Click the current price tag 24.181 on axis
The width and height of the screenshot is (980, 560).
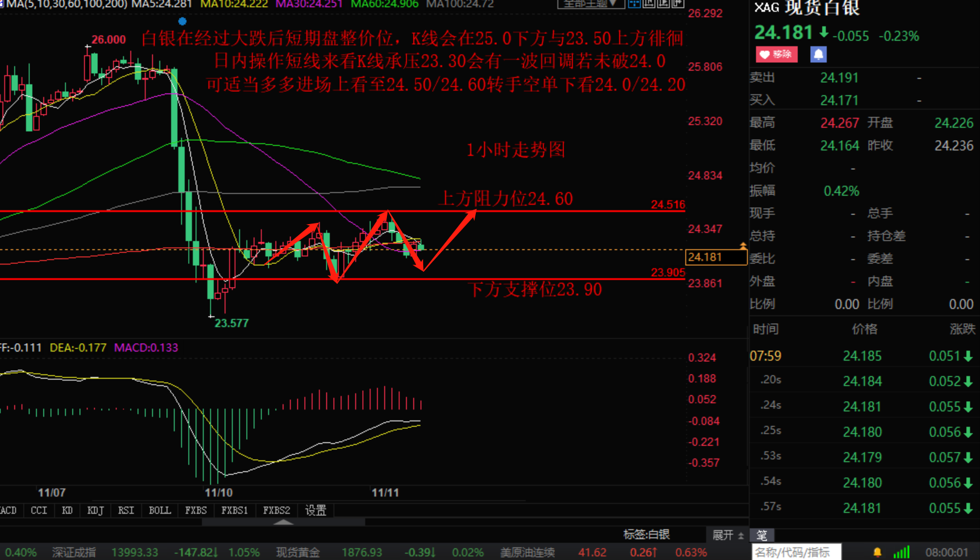[x=716, y=257]
